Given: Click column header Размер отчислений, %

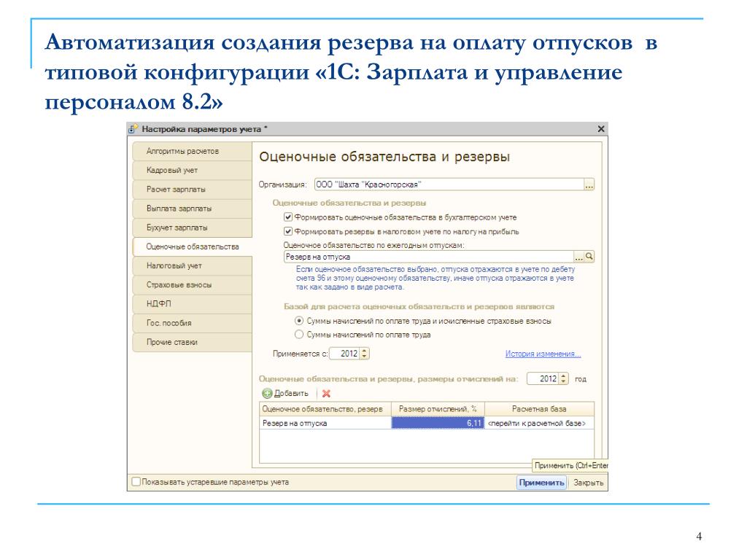Looking at the screenshot, I should (438, 409).
